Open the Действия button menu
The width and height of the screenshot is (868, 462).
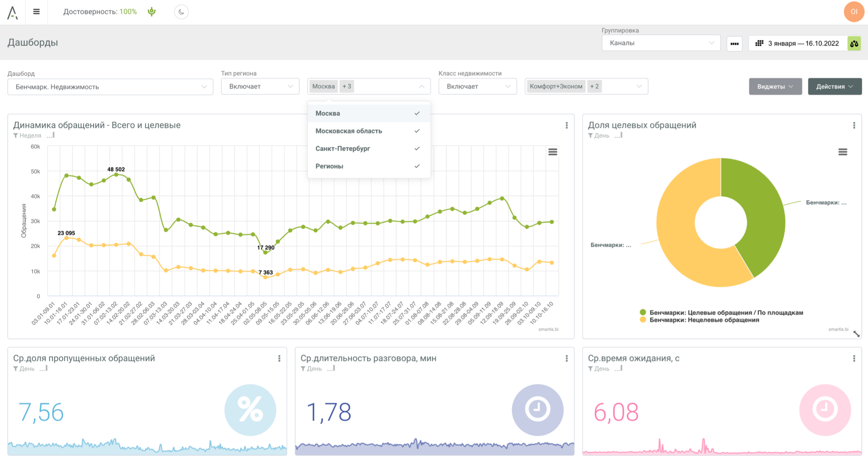[835, 86]
